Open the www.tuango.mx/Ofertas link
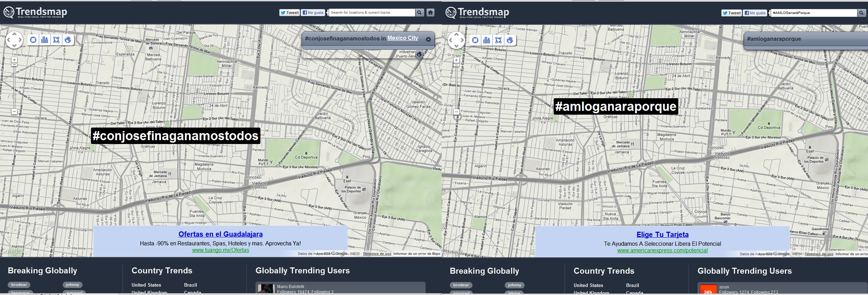This screenshot has height=295, width=868. 220,250
